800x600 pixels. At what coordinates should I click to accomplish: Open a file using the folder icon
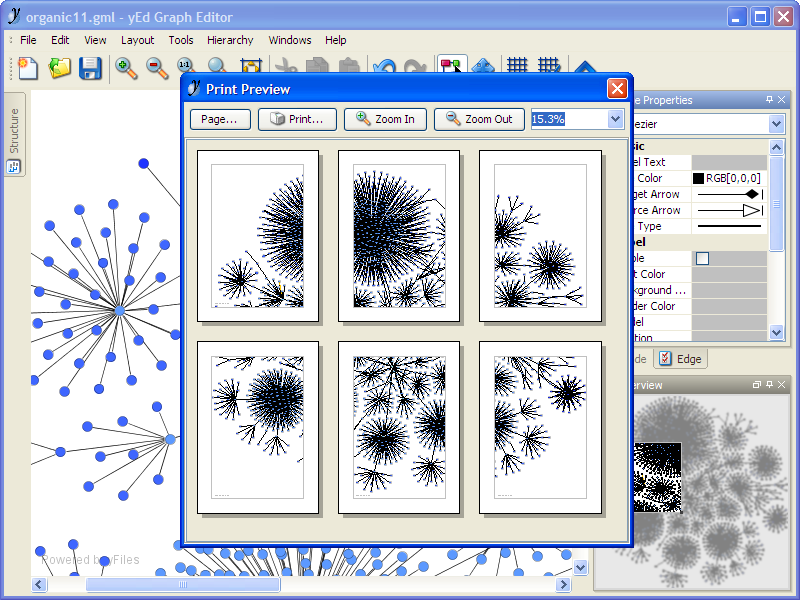tap(59, 68)
